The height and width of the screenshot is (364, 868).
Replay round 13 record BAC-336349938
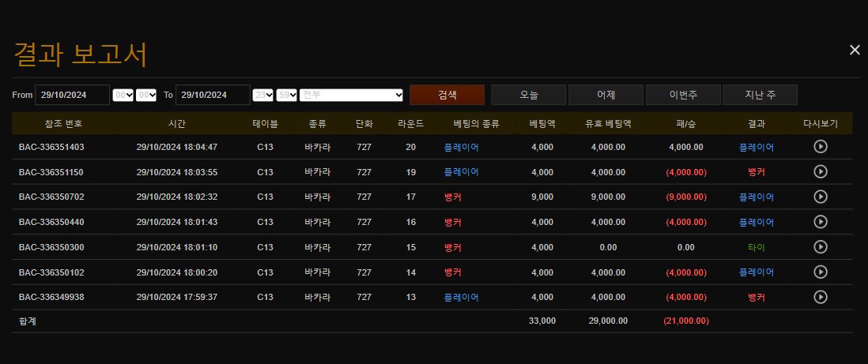point(821,298)
